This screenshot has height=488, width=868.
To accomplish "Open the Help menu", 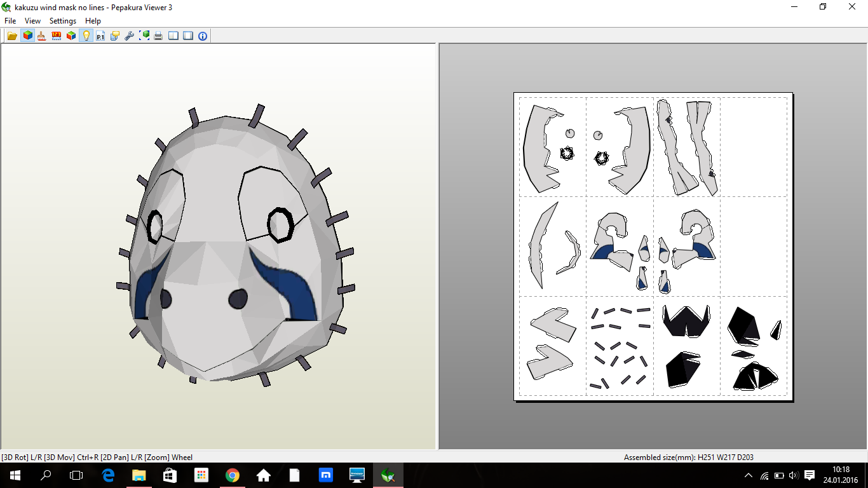I will pos(93,21).
